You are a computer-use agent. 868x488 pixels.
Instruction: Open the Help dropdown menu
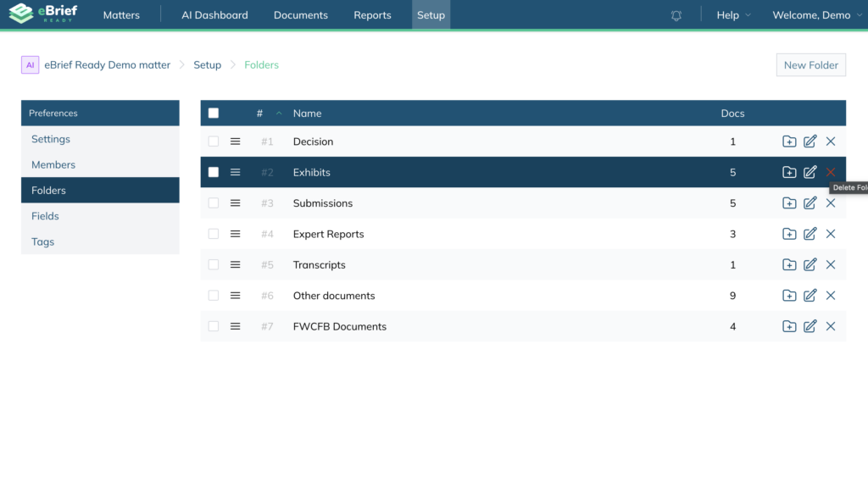733,15
